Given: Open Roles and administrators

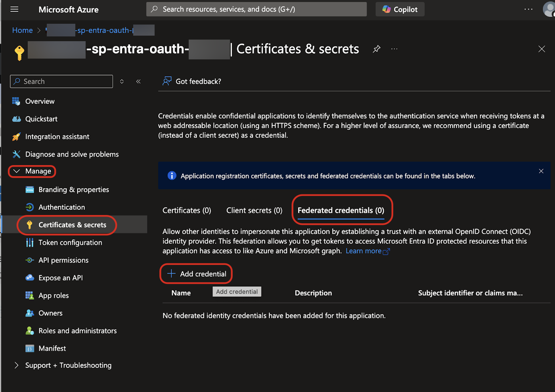Looking at the screenshot, I should 77,330.
